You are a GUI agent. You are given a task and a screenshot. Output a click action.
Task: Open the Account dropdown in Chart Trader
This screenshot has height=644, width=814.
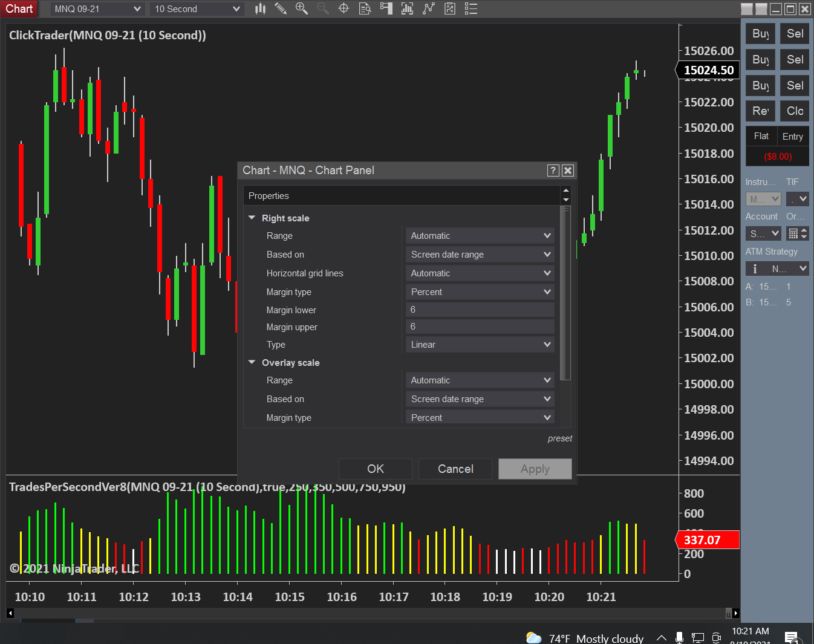click(x=763, y=233)
